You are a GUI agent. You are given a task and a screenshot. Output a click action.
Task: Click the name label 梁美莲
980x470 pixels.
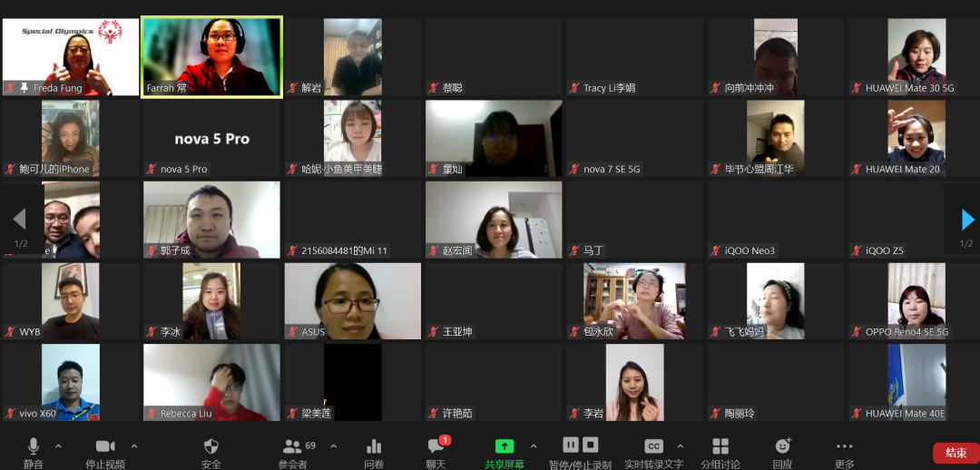[317, 413]
